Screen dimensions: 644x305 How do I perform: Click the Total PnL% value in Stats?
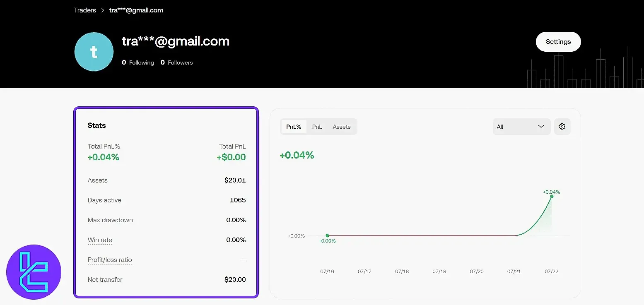pos(103,157)
